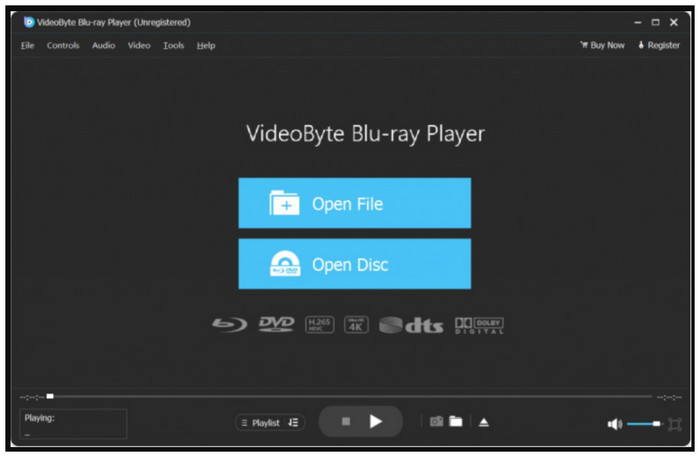The height and width of the screenshot is (457, 700).
Task: Click the Playing info box
Action: pos(73,424)
